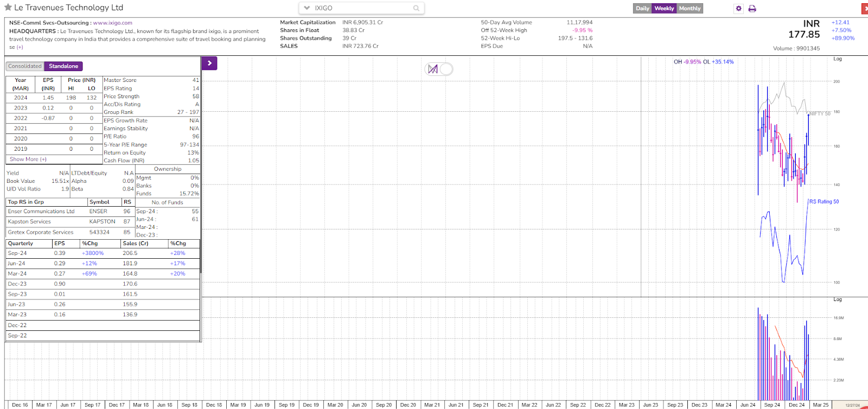The width and height of the screenshot is (868, 409).
Task: Click the Sep-24 number of funds row
Action: click(168, 212)
